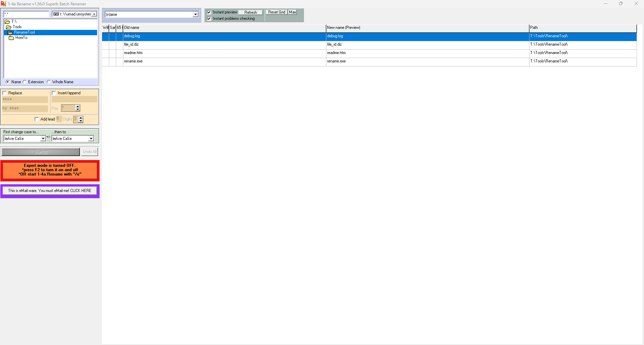Expand the 'First change case to' dropdown
This screenshot has width=644, height=345.
43,139
